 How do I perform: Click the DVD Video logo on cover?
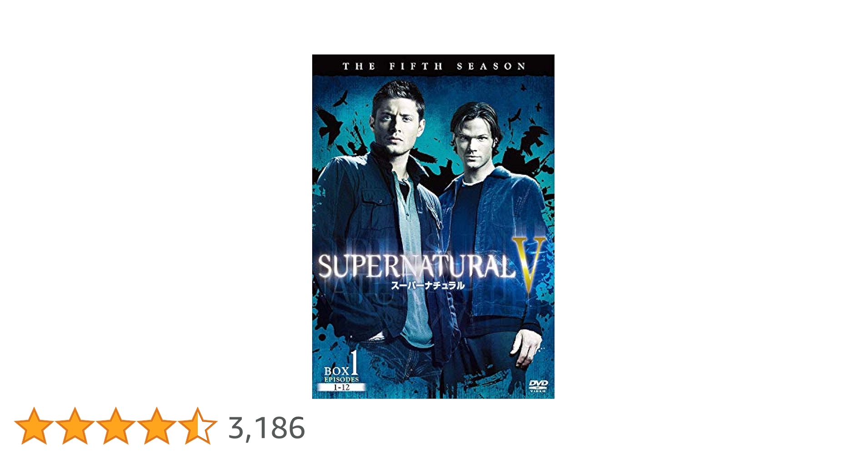pos(538,386)
